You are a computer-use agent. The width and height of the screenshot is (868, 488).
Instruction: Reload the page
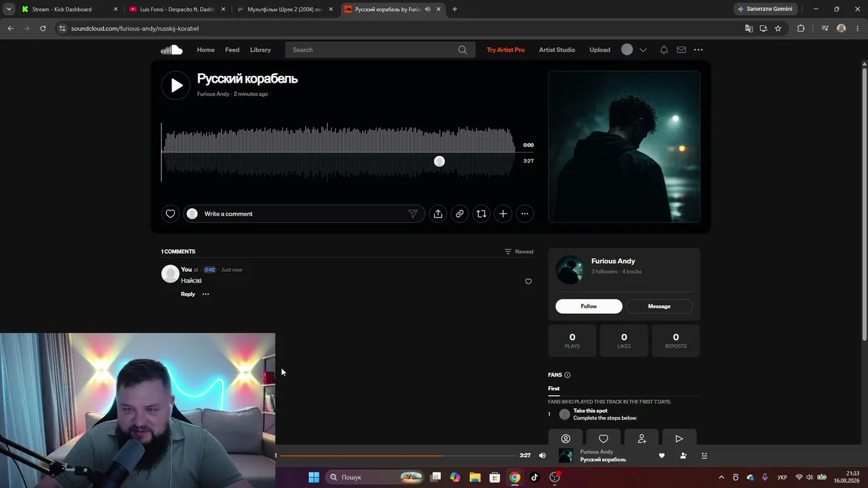(x=43, y=28)
